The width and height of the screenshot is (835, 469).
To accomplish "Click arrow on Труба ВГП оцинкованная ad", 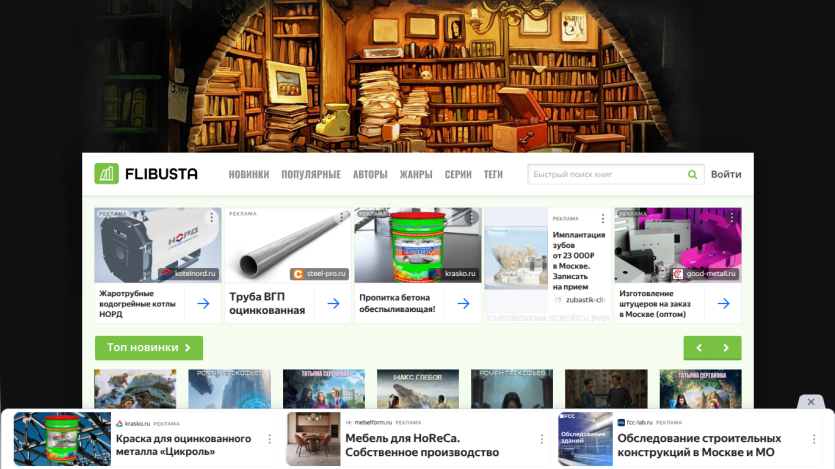I will [x=333, y=303].
